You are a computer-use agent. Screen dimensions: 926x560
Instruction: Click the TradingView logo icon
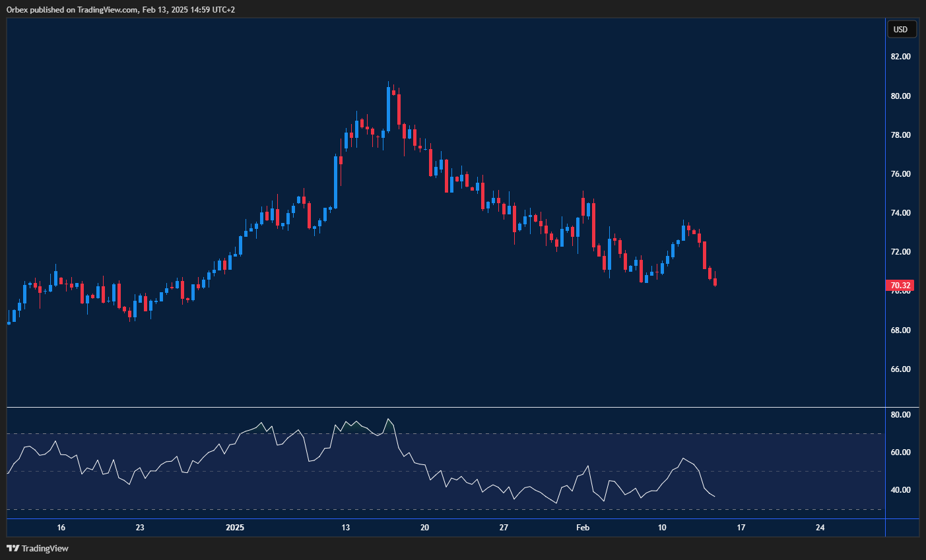click(x=13, y=548)
